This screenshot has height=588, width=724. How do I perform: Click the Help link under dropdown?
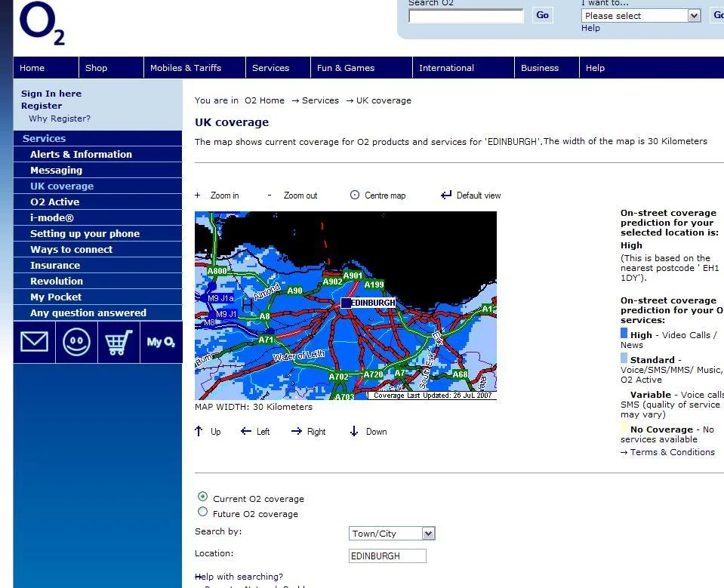coord(590,28)
